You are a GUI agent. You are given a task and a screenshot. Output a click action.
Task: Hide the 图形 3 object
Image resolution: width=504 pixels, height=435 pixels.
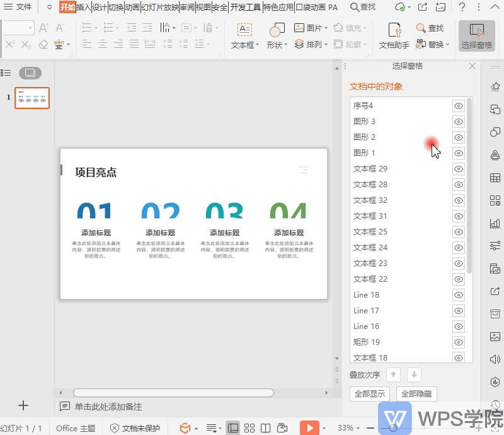click(459, 122)
